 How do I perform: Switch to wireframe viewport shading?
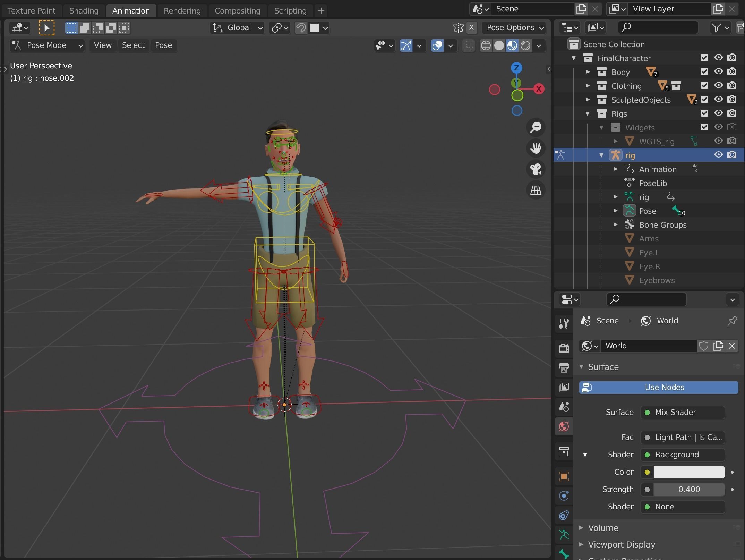coord(486,45)
